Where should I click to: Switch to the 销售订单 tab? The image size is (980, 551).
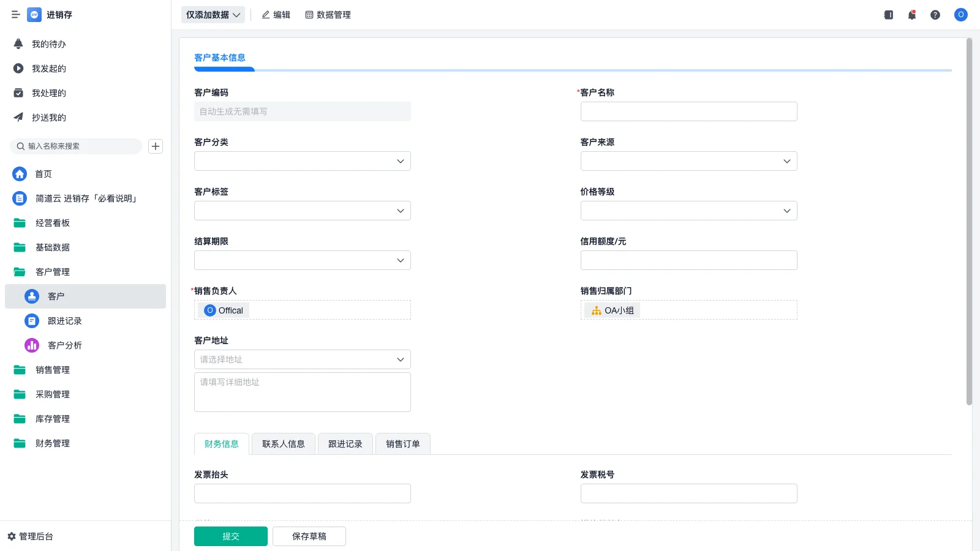pos(403,444)
